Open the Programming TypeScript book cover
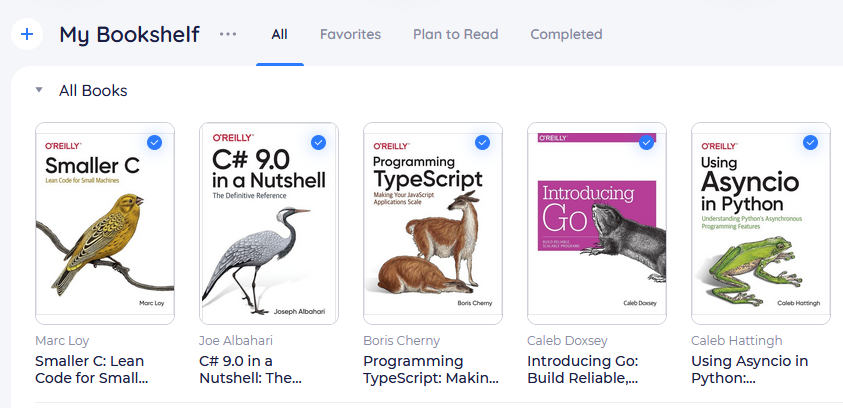Viewport: 843px width, 408px height. point(433,224)
